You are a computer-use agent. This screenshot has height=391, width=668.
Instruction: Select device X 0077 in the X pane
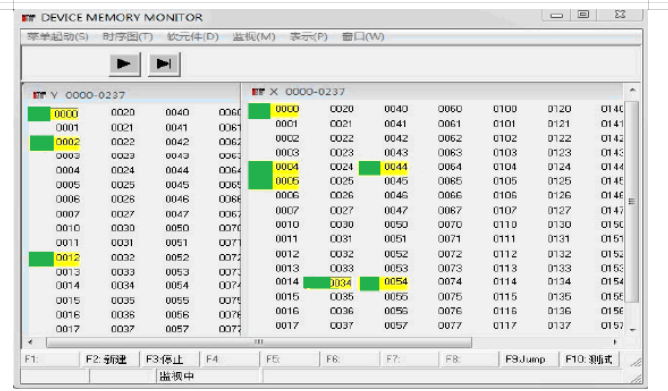coord(450,325)
